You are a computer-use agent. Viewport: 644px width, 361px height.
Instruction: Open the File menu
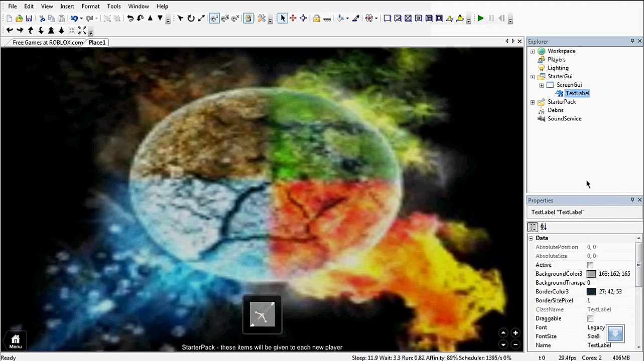pos(13,7)
